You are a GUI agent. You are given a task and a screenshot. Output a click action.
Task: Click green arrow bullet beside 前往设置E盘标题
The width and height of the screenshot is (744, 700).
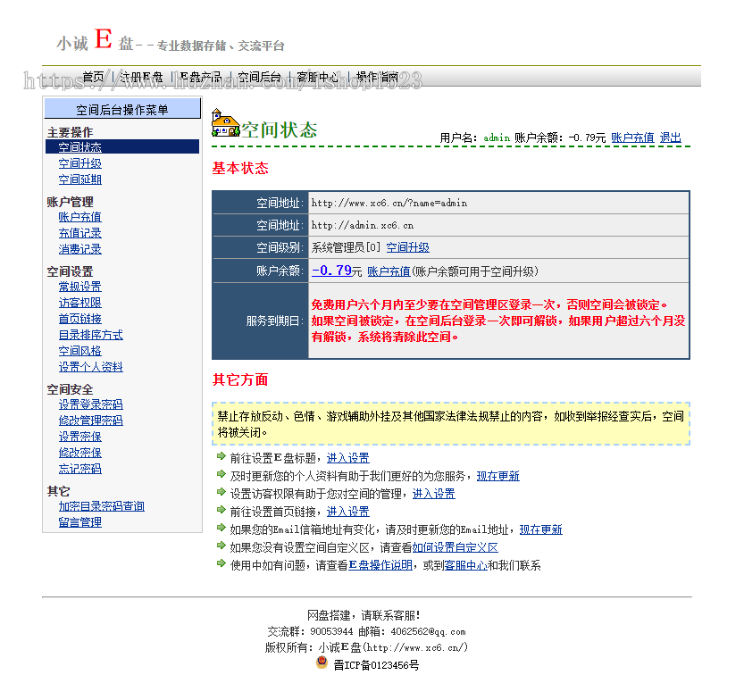pyautogui.click(x=221, y=456)
